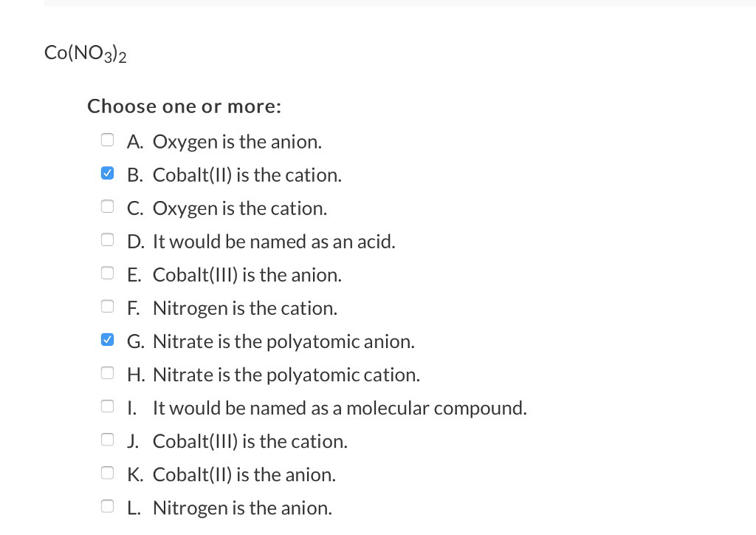Click the Nitrogen is the anion label
The image size is (756, 535).
point(242,508)
